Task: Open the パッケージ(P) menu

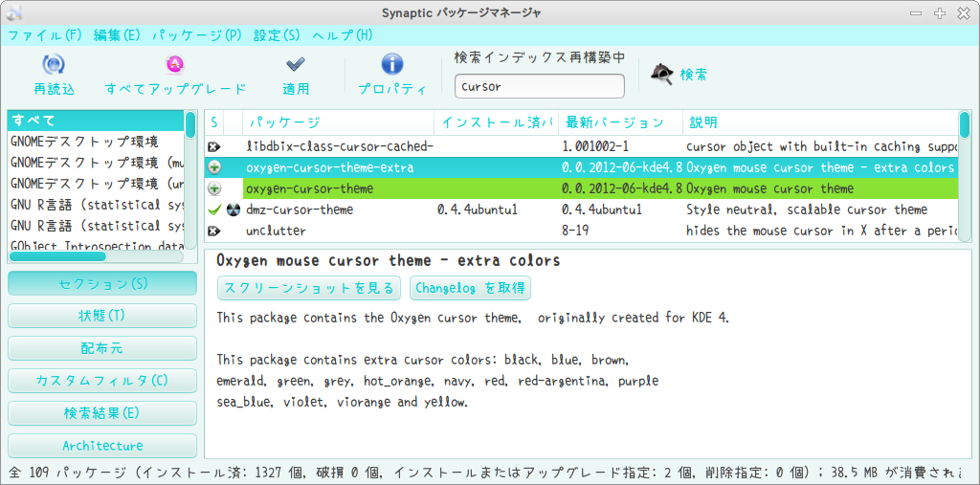Action: pos(197,35)
